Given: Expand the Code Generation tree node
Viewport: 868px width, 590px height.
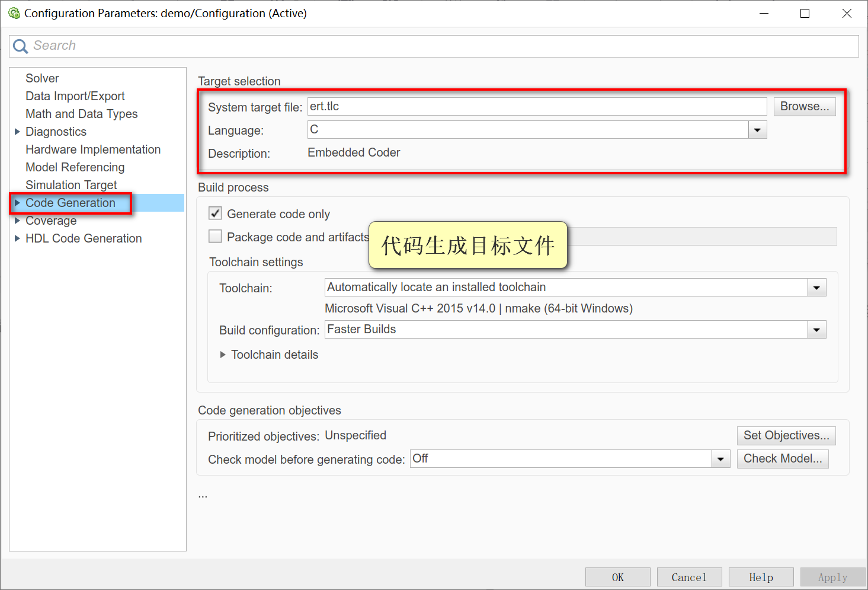Looking at the screenshot, I should 17,203.
